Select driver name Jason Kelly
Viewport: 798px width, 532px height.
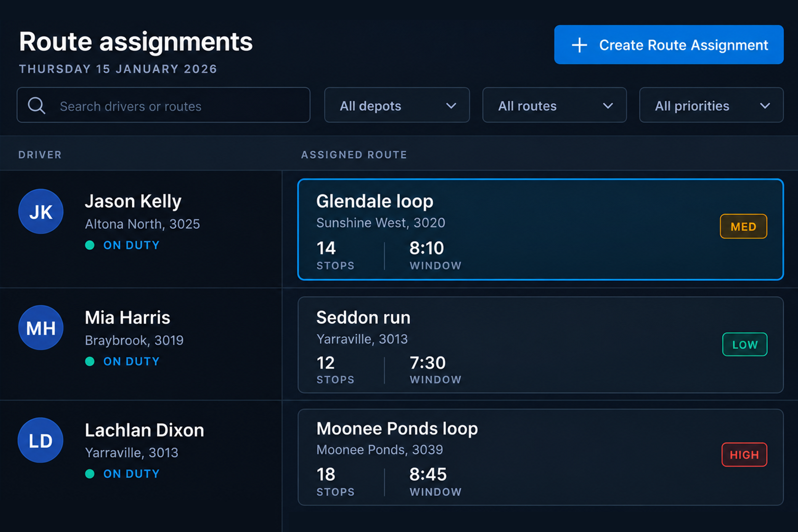[133, 202]
